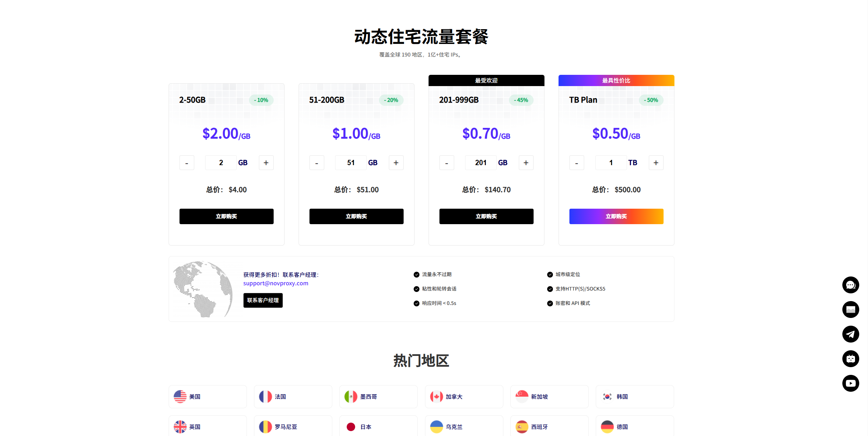Open the Telegram paper plane icon
Image resolution: width=868 pixels, height=436 pixels.
(850, 334)
